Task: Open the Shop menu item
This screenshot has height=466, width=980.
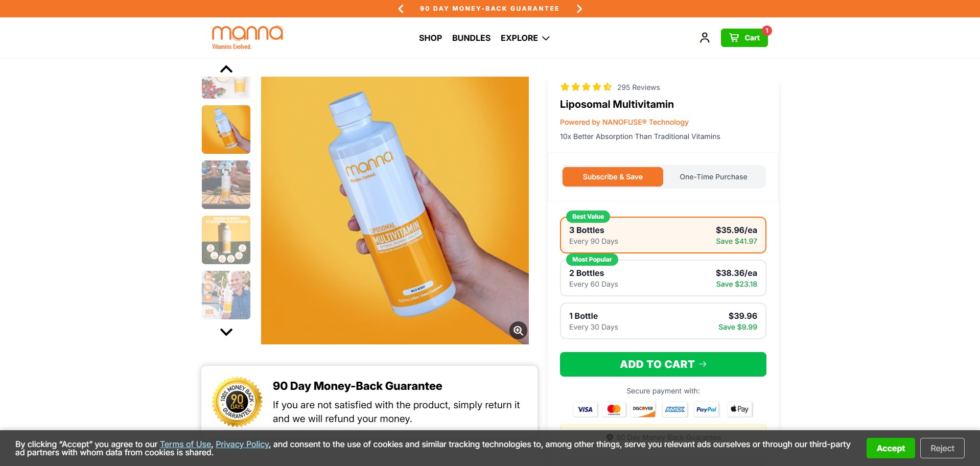Action: [430, 38]
